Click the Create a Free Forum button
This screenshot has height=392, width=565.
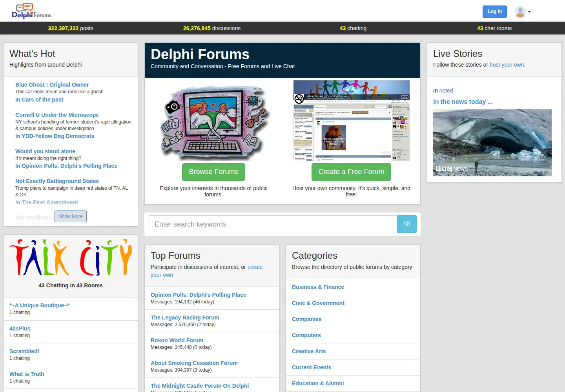tap(351, 172)
